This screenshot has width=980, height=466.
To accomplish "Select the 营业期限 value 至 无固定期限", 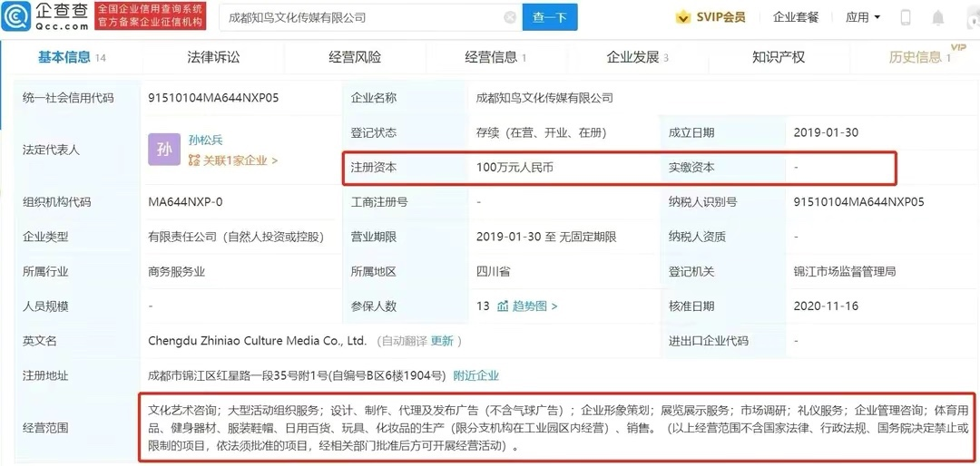I will [x=546, y=237].
